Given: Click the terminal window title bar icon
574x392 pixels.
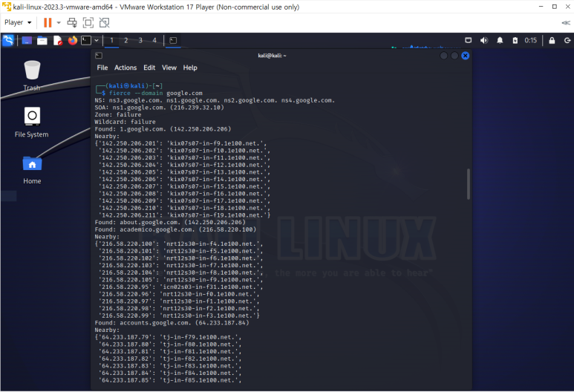Looking at the screenshot, I should (99, 56).
